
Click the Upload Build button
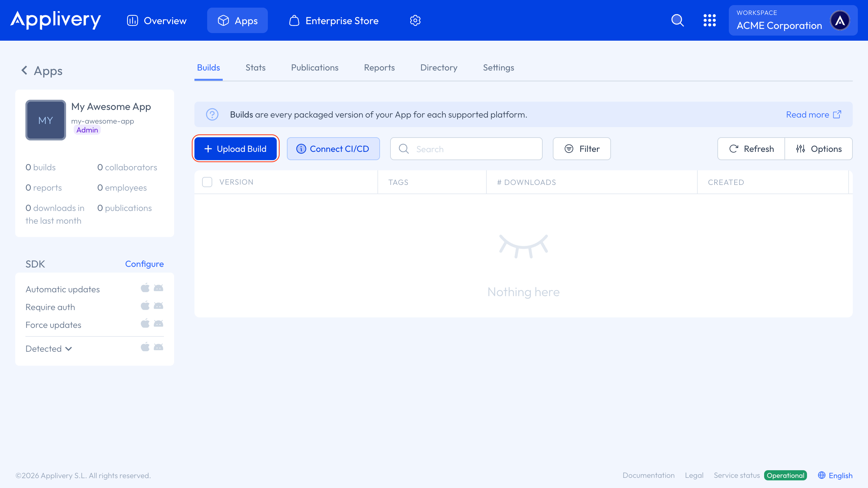[x=235, y=149]
